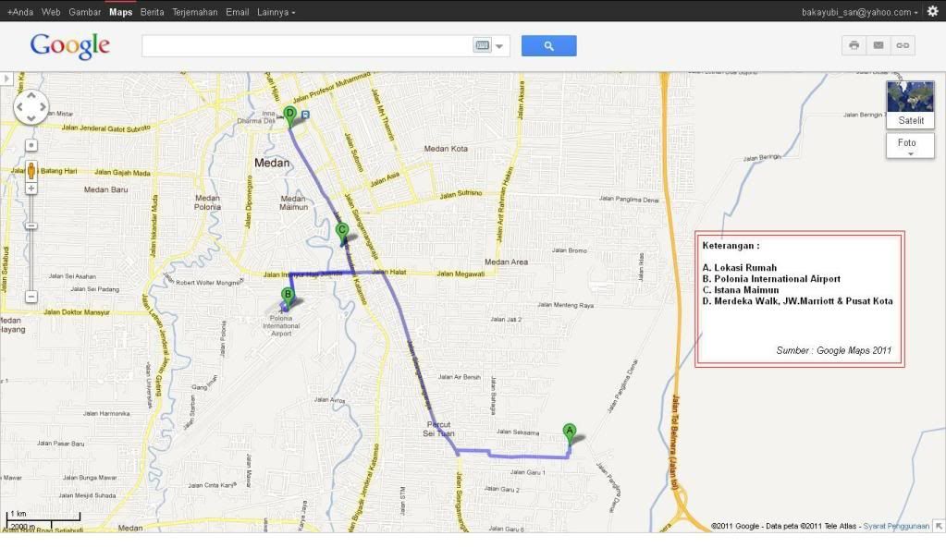
Task: Click the Jalan Sutrisno label
Action: 461,194
